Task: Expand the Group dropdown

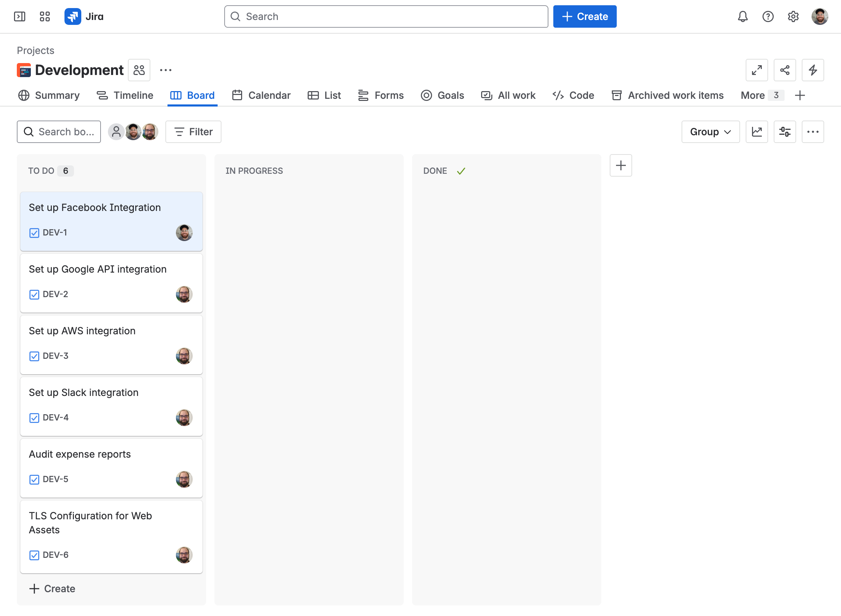Action: tap(710, 132)
